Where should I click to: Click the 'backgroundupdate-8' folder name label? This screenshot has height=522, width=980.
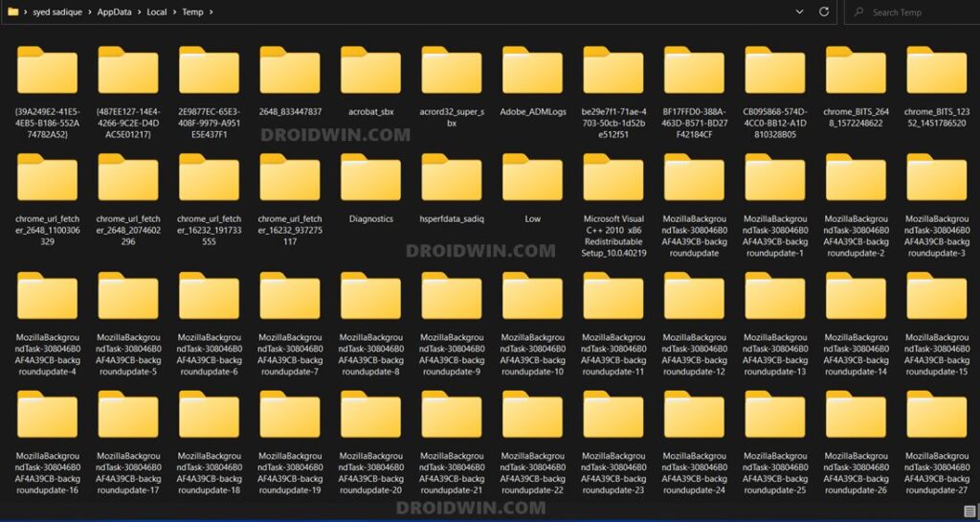[x=370, y=354]
